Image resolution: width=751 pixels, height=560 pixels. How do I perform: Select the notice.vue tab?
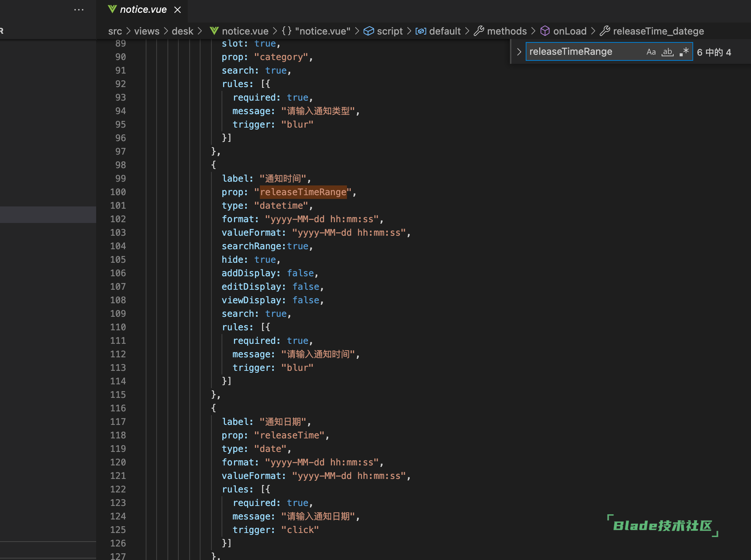pyautogui.click(x=142, y=10)
